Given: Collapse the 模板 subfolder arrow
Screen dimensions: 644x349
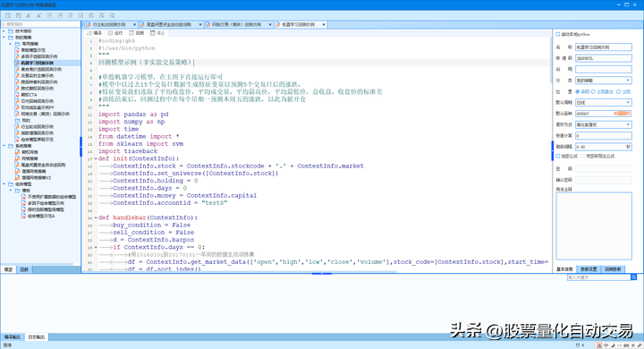Looking at the screenshot, I should [x=11, y=191].
